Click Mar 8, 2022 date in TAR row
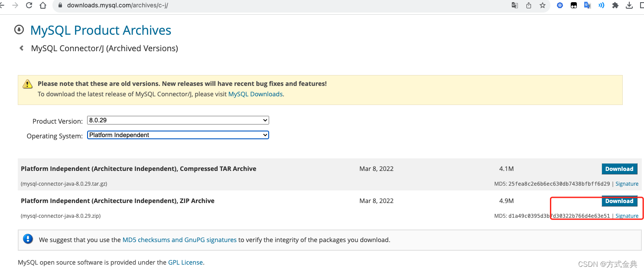The width and height of the screenshot is (644, 272). (x=376, y=169)
